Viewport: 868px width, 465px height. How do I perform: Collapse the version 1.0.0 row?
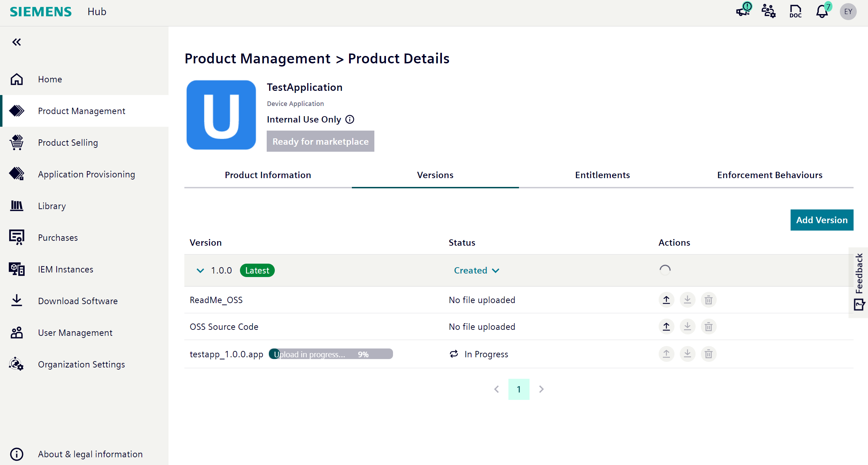pos(200,270)
